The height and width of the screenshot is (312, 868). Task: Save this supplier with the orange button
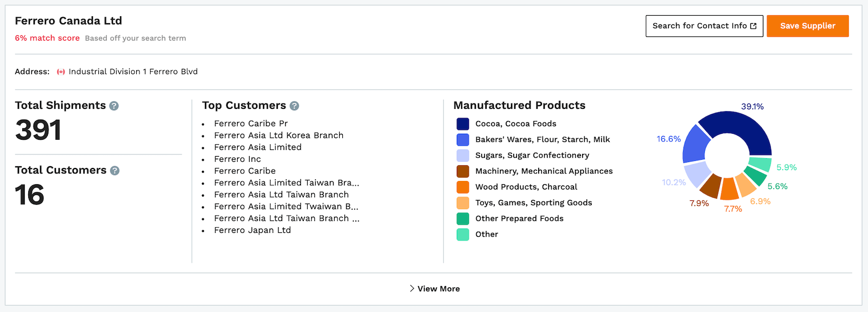point(807,26)
